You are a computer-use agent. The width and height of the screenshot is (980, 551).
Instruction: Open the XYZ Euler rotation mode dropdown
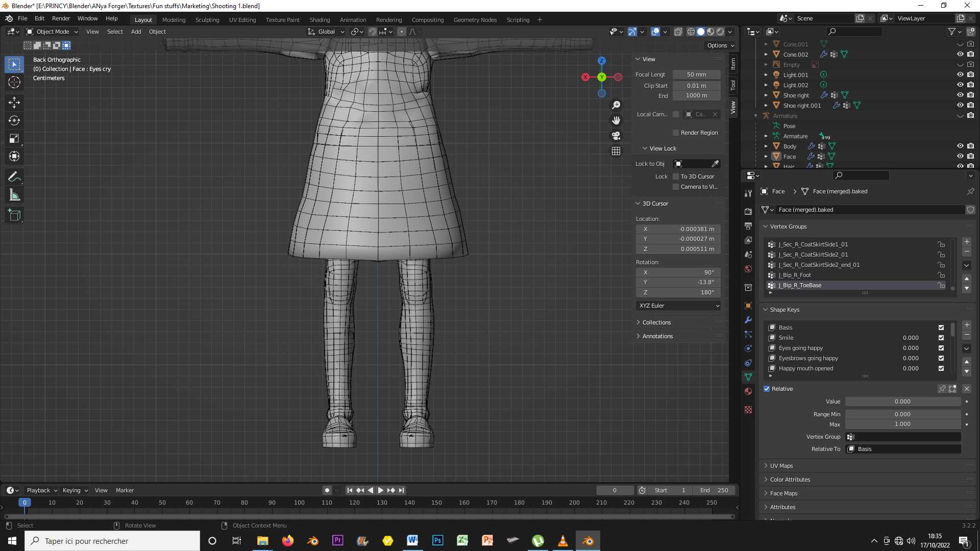(x=679, y=306)
